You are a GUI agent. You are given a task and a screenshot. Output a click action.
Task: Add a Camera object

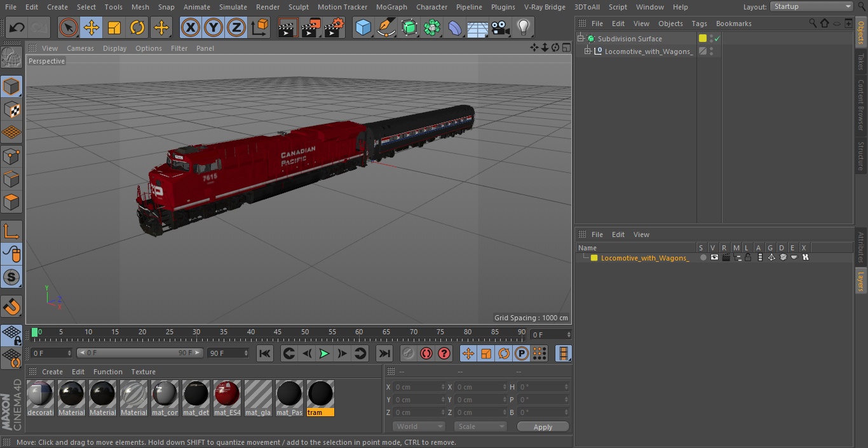(x=501, y=27)
